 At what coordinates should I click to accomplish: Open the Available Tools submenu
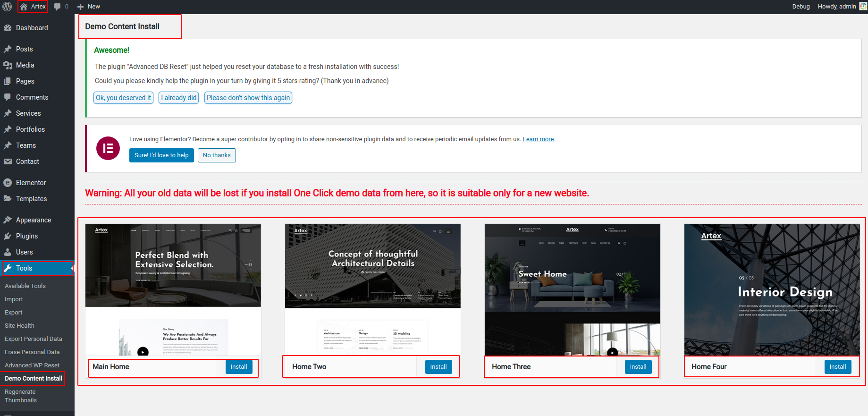[x=25, y=286]
